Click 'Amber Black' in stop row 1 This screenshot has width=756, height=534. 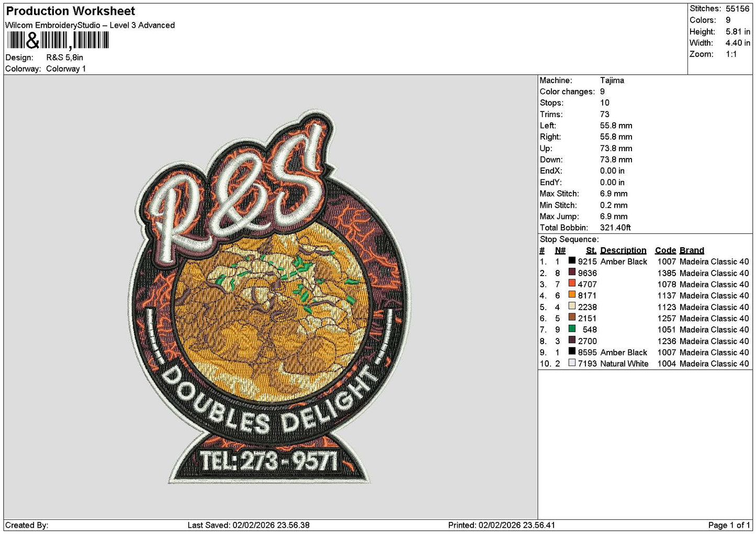pyautogui.click(x=624, y=262)
